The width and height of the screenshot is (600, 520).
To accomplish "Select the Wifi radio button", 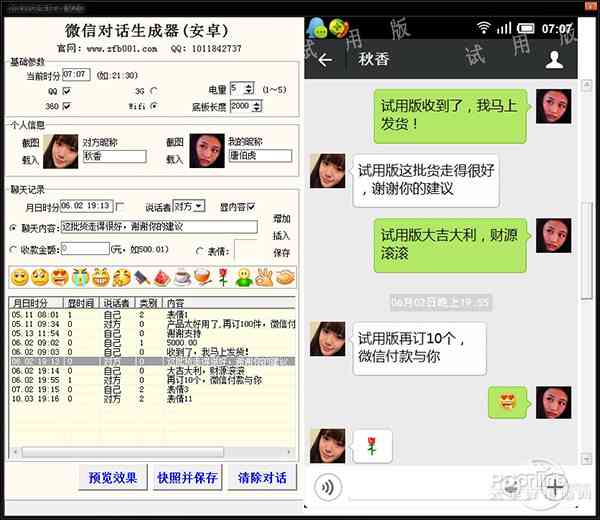I will (154, 106).
